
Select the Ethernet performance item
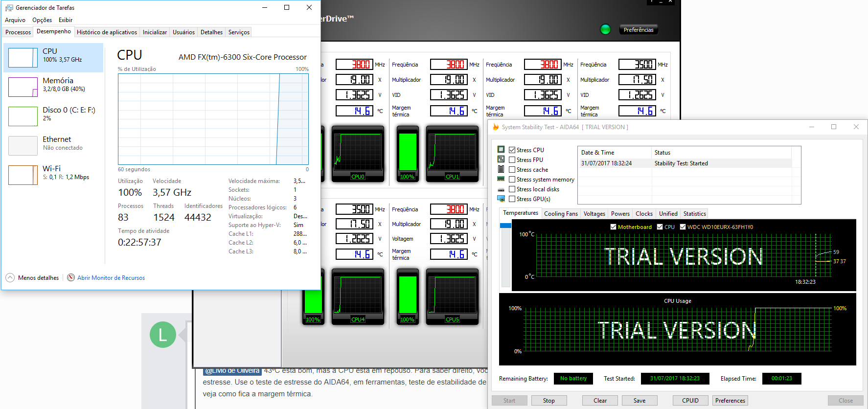(53, 146)
